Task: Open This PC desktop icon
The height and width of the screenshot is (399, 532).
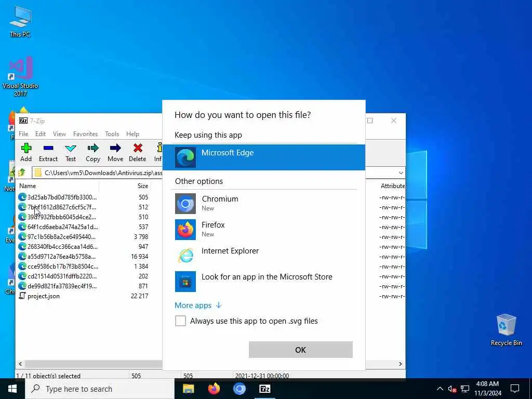Action: coord(20,21)
